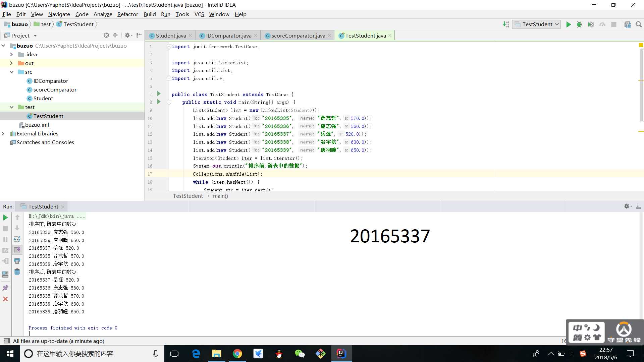Expand the .idea folder
The height and width of the screenshot is (362, 644).
(11, 54)
